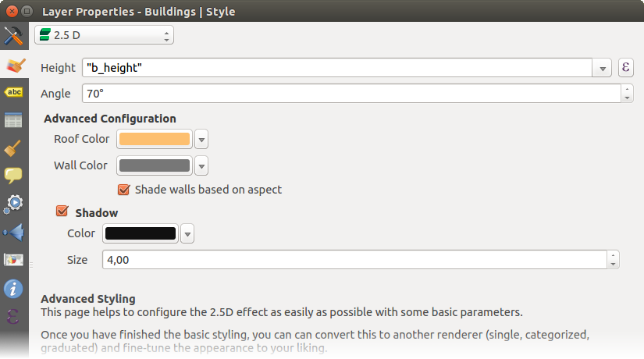Open the Fields table icon tab
The width and height of the screenshot is (644, 359).
(x=13, y=120)
